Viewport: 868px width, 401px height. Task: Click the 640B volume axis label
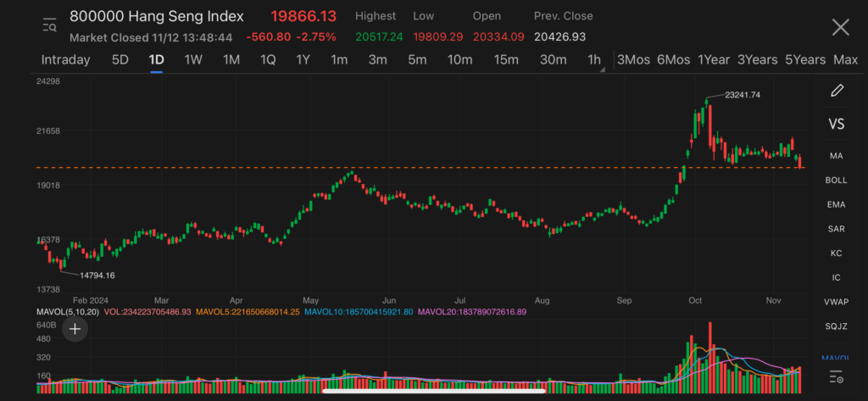[47, 325]
